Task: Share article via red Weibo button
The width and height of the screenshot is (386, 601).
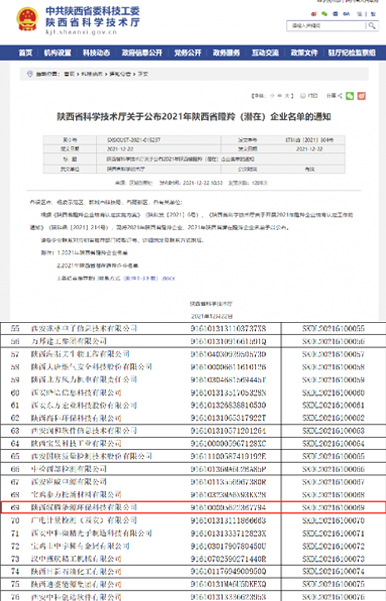Action: (361, 96)
